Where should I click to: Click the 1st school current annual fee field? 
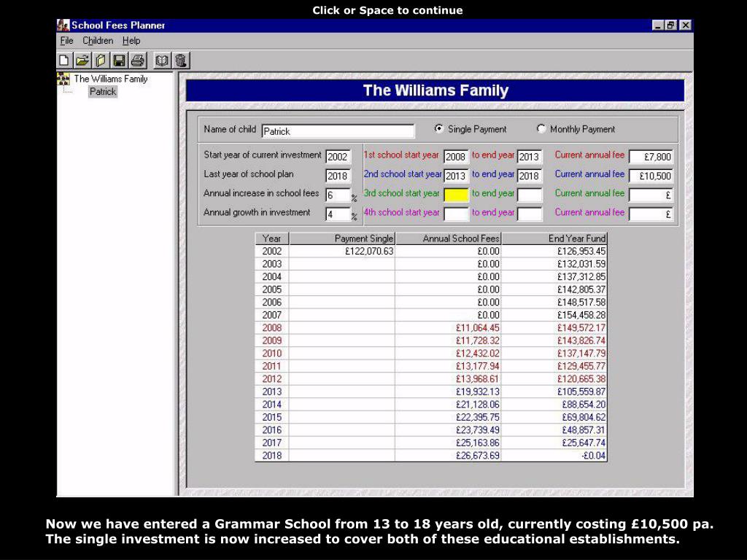(651, 157)
